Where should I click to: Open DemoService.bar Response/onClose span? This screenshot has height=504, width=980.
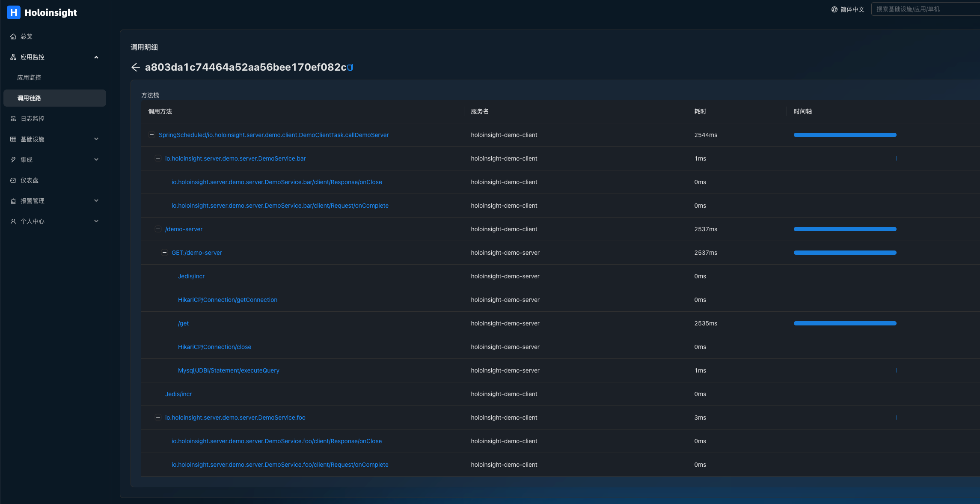tap(277, 182)
